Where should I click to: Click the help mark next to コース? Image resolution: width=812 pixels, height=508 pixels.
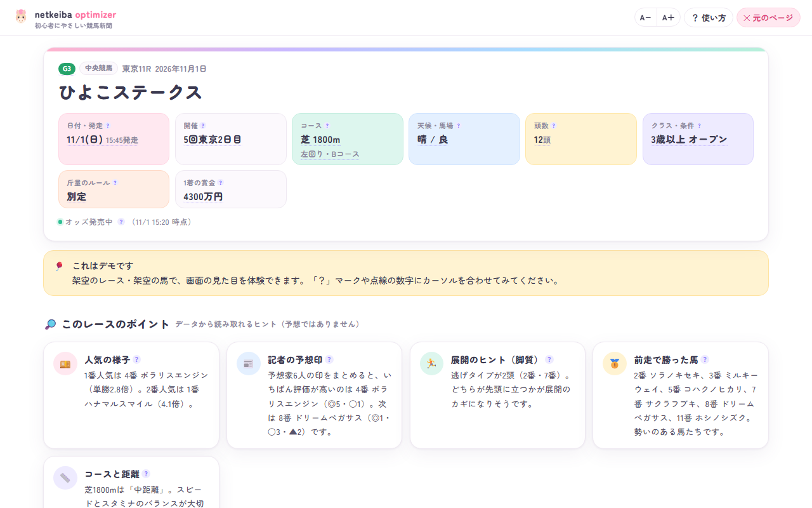(x=327, y=126)
